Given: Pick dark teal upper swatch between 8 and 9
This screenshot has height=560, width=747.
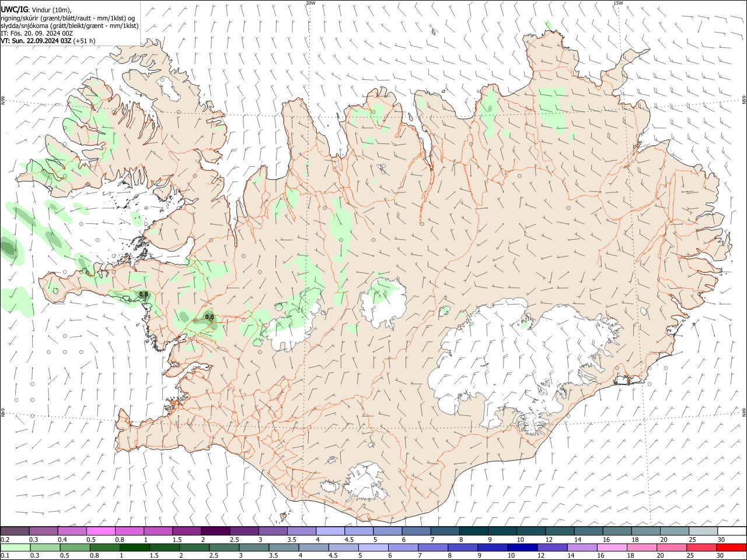Looking at the screenshot, I should 473,531.
